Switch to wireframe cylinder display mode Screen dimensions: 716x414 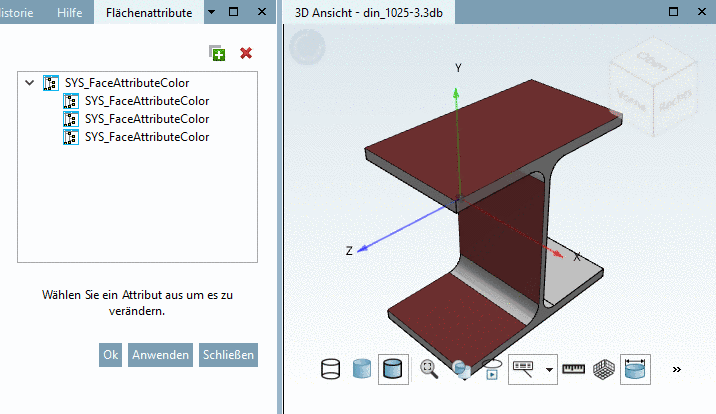[331, 369]
